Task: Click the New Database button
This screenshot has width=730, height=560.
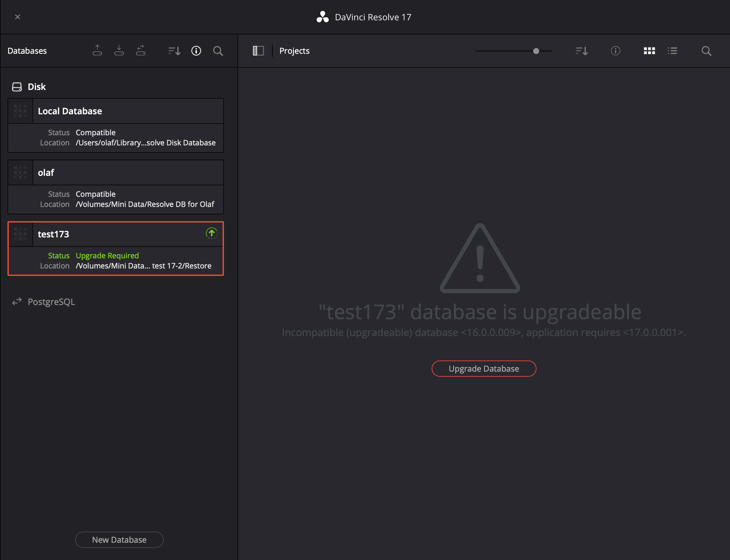Action: point(119,540)
